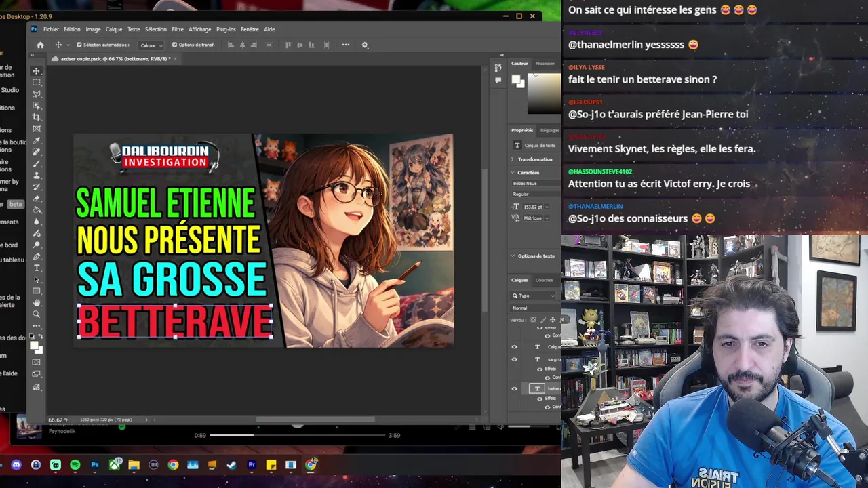Screen dimensions: 868x488
Task: Close the azdser copie.psdc document tab
Action: (175, 59)
